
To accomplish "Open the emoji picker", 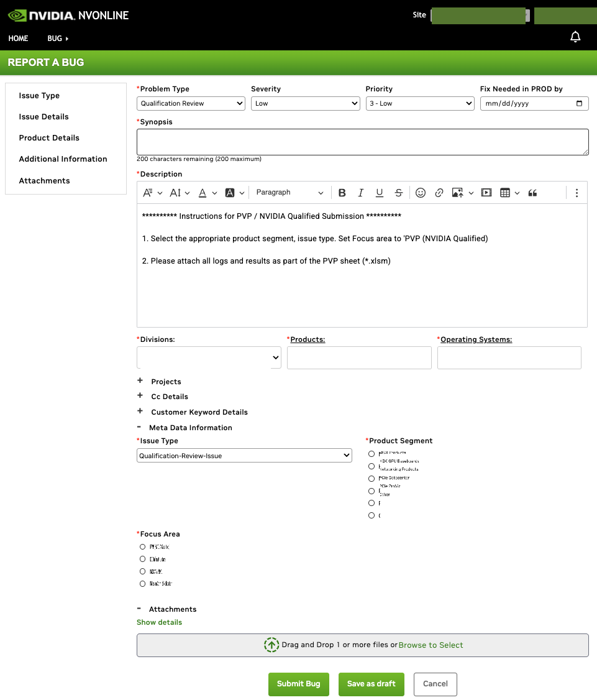I will 421,193.
